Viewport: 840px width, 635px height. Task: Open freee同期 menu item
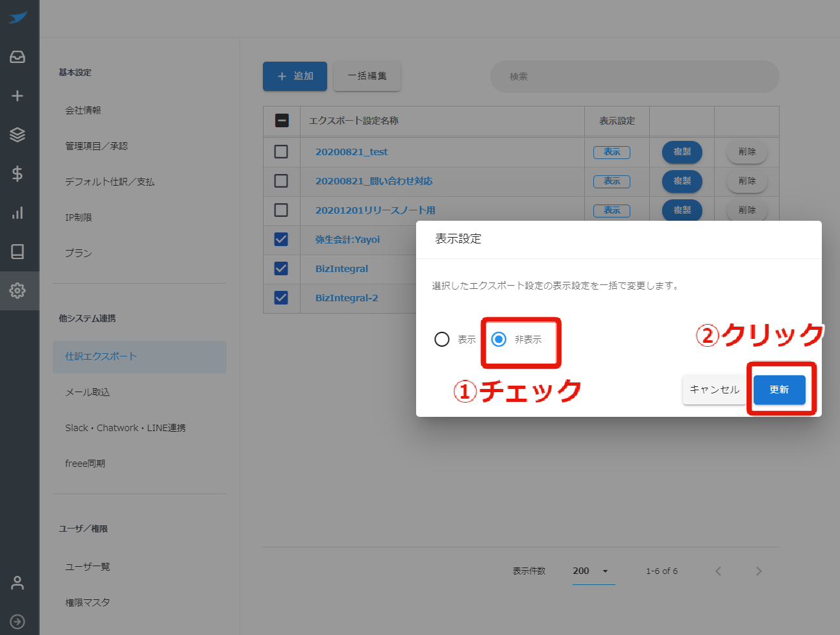[85, 464]
